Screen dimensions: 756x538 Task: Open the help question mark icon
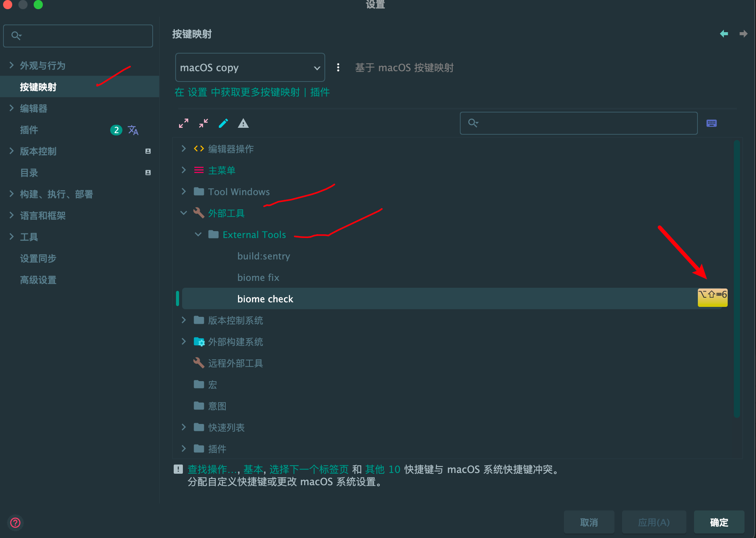(x=15, y=522)
